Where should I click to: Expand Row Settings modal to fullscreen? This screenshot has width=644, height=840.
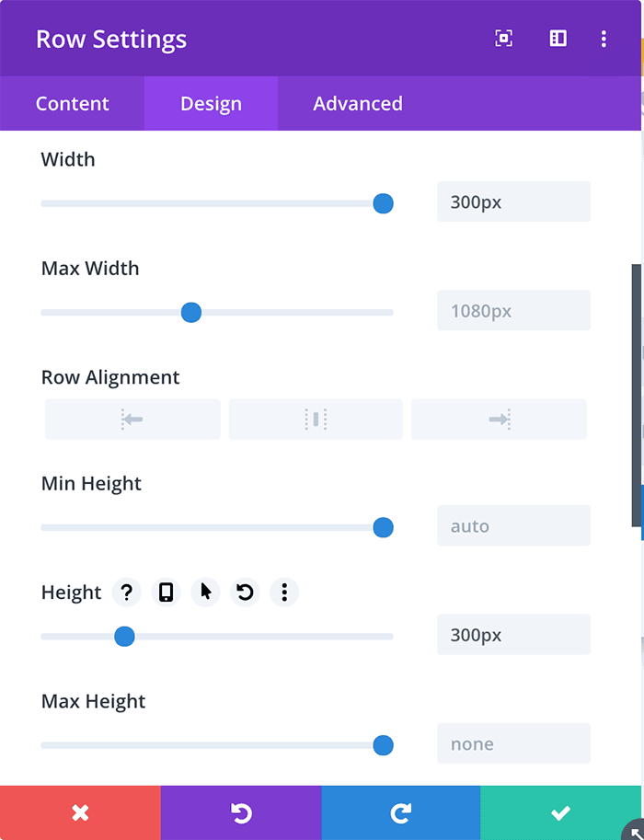click(503, 39)
